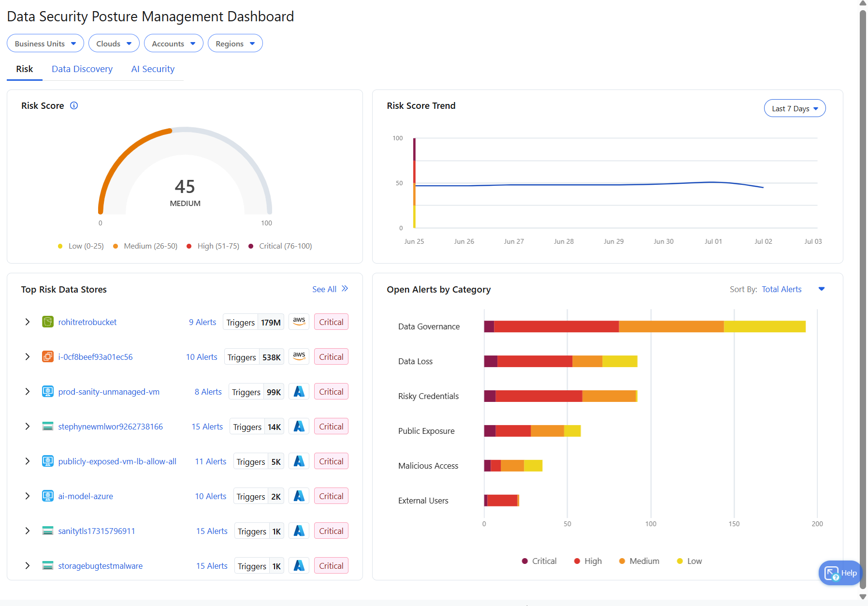Expand the sanitytls17315796911 row
This screenshot has width=868, height=606.
(x=28, y=531)
